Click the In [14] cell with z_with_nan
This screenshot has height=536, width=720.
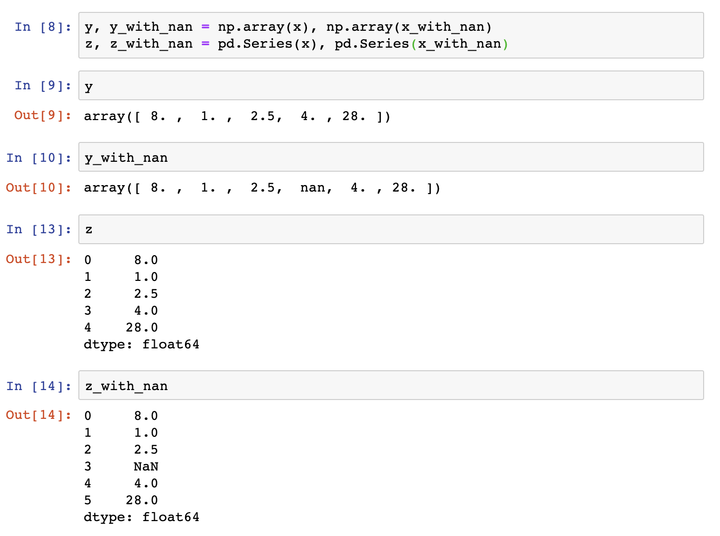pyautogui.click(x=391, y=385)
